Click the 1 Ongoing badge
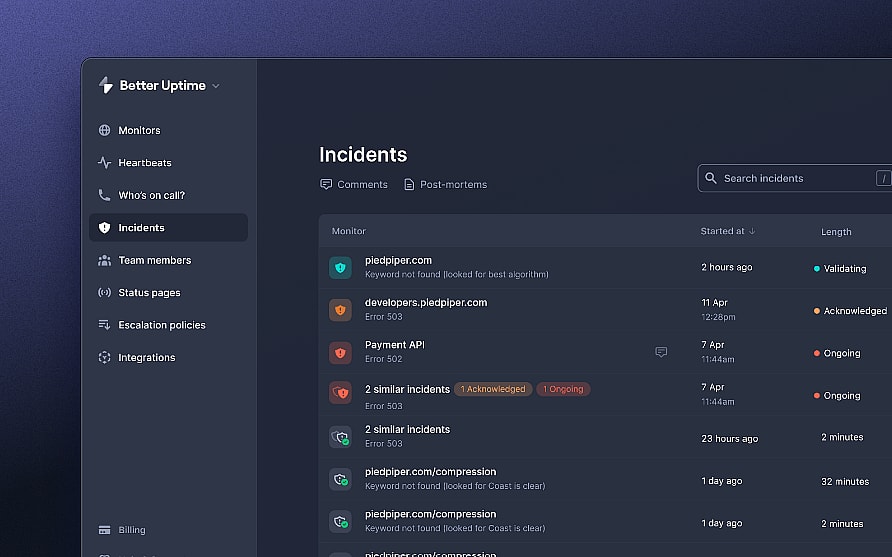Viewport: 892px width, 557px height. click(563, 389)
